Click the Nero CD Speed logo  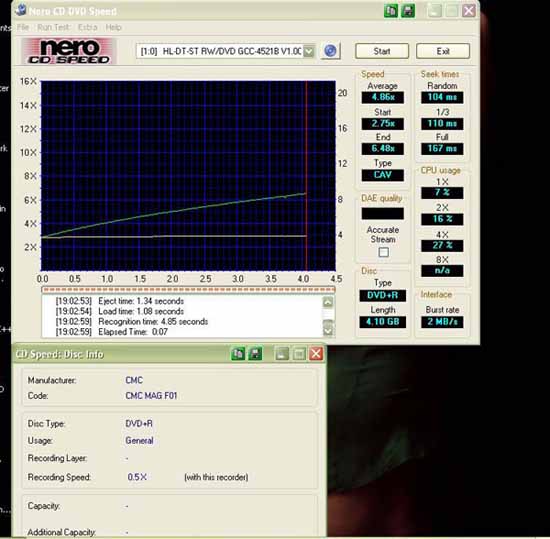[69, 51]
